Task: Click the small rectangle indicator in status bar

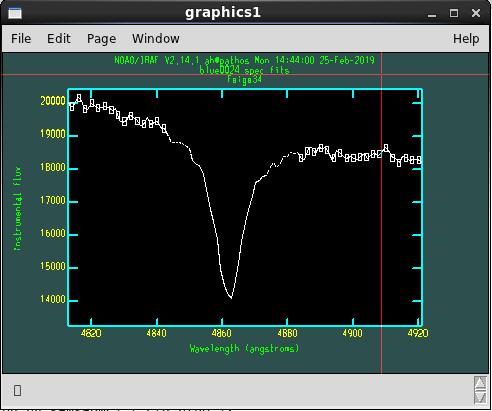Action: tap(18, 390)
